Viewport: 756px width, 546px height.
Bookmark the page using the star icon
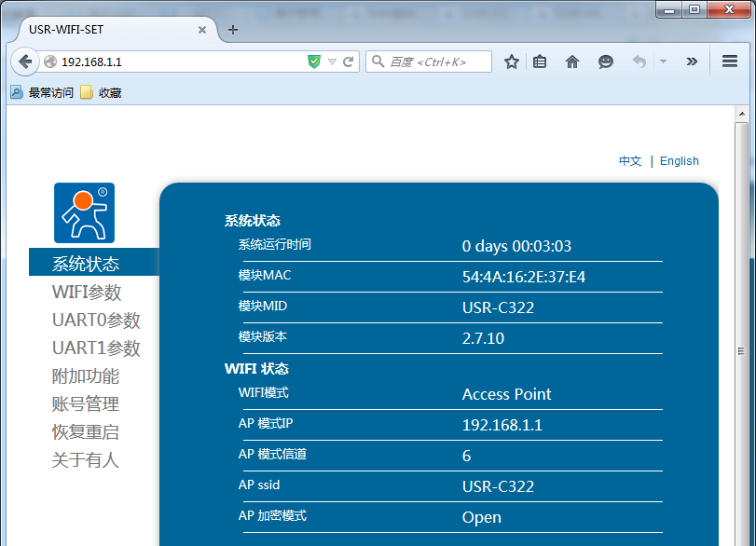(x=511, y=61)
